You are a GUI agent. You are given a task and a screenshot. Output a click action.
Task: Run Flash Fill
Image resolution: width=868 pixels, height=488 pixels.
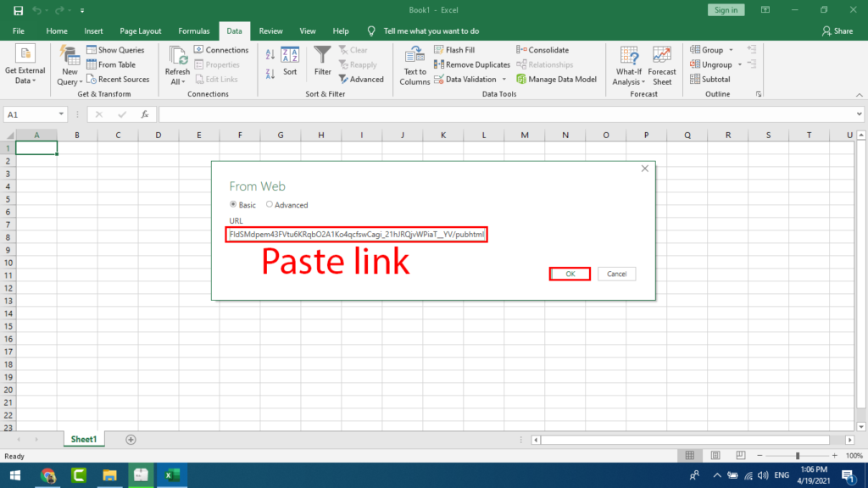454,50
